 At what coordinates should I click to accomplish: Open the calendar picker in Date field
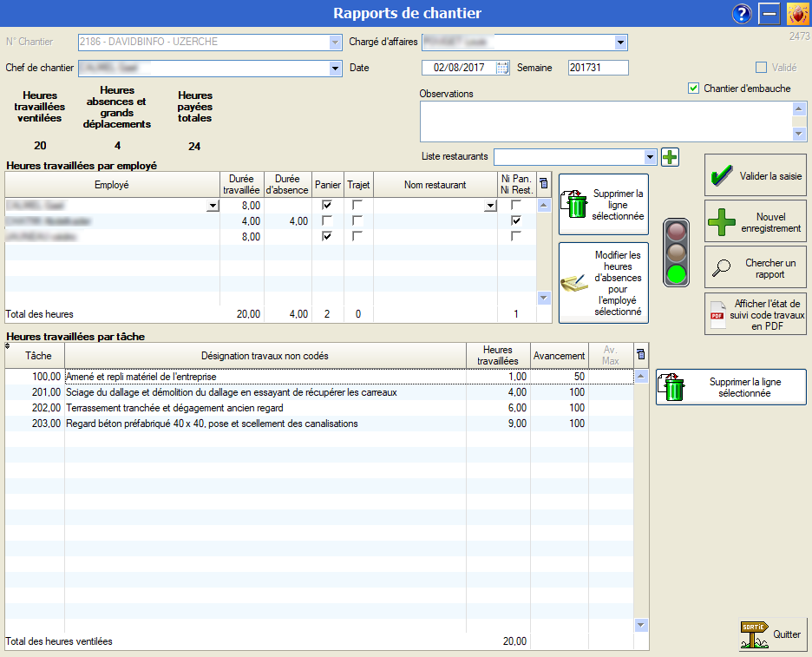pos(502,68)
